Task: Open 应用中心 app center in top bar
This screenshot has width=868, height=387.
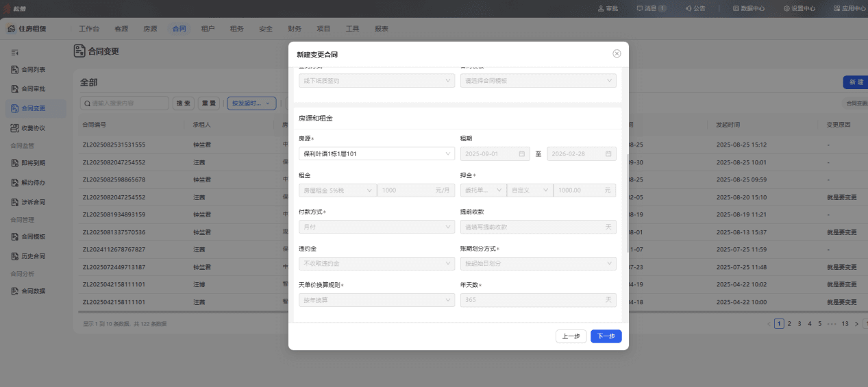Action: (850, 8)
